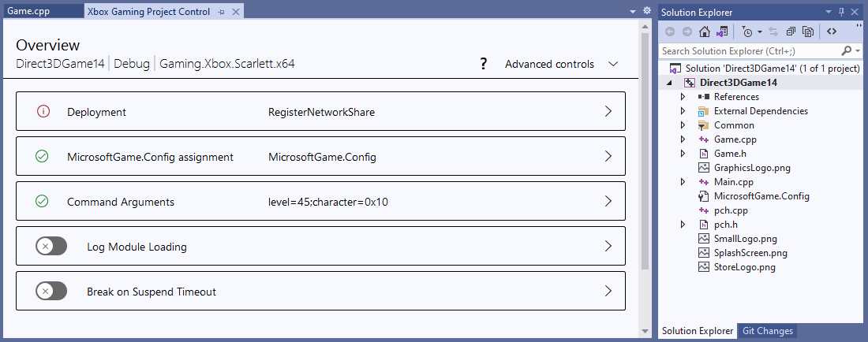Viewport: 868px width, 342px height.
Task: Expand the Common folder node
Action: pyautogui.click(x=683, y=125)
